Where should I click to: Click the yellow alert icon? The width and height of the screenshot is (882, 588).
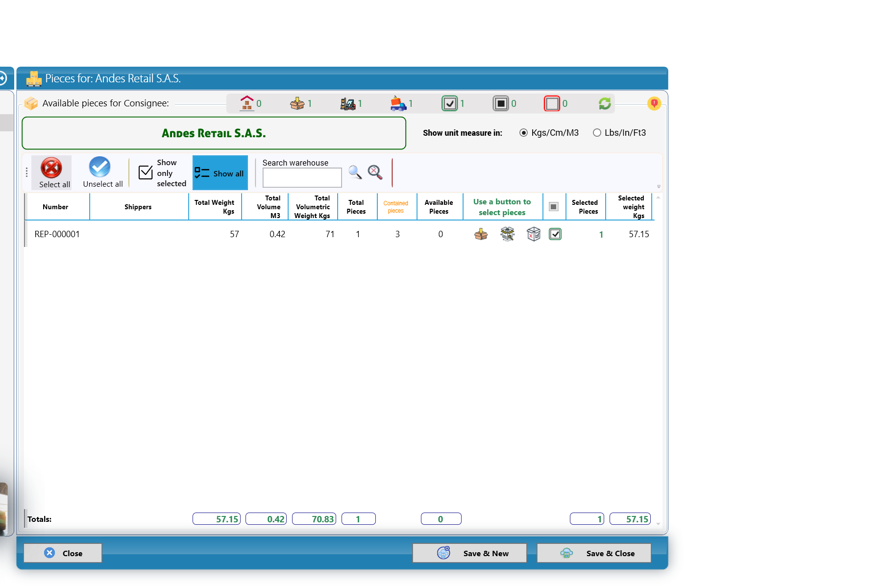(654, 103)
